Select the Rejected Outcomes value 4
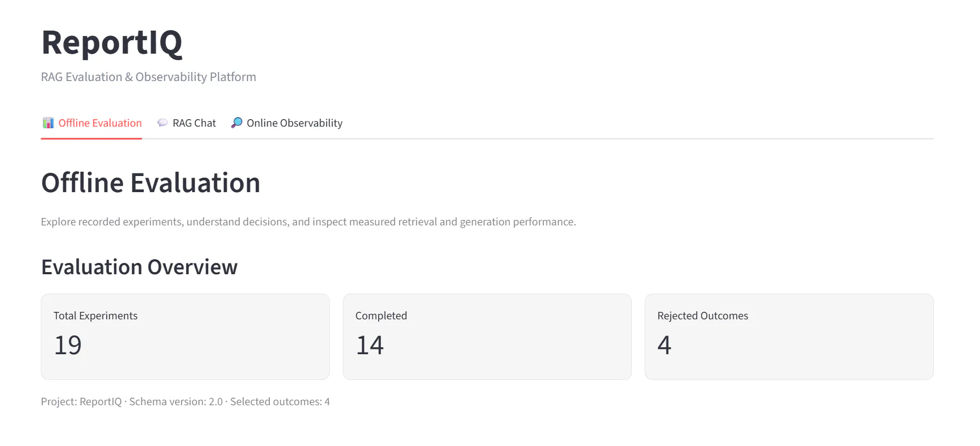The height and width of the screenshot is (446, 980). tap(665, 345)
